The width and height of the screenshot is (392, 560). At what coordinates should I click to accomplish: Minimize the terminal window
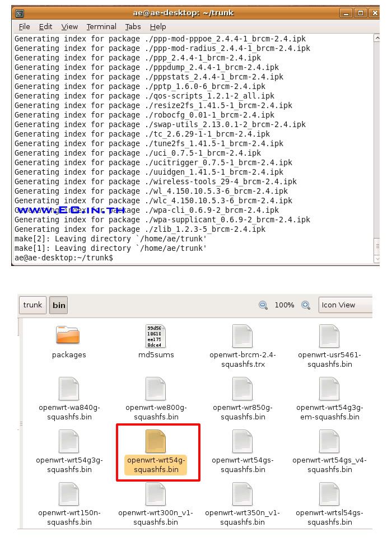(x=346, y=13)
